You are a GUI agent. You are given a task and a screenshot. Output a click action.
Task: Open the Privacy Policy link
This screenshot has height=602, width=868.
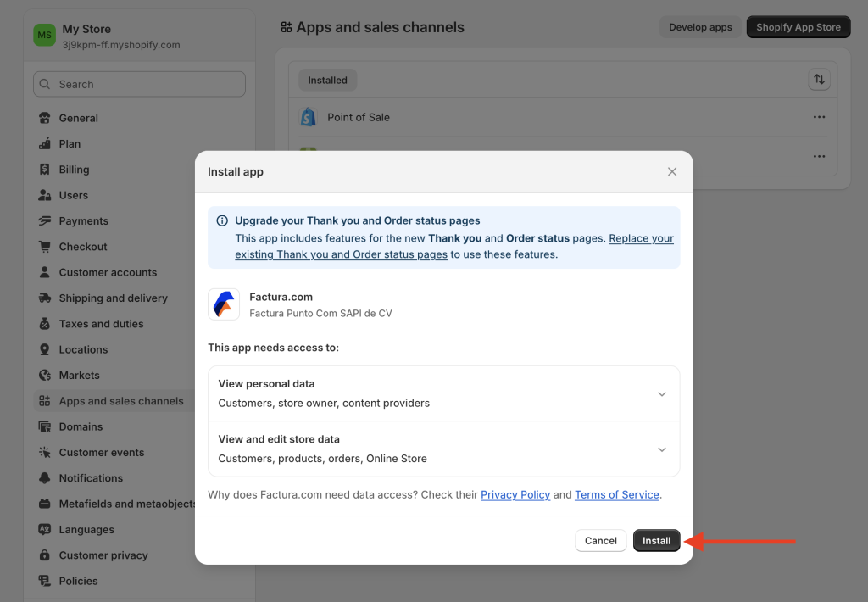point(515,494)
